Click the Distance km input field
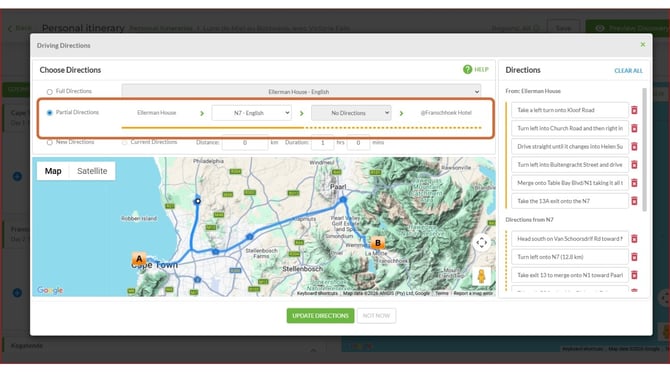 245,142
